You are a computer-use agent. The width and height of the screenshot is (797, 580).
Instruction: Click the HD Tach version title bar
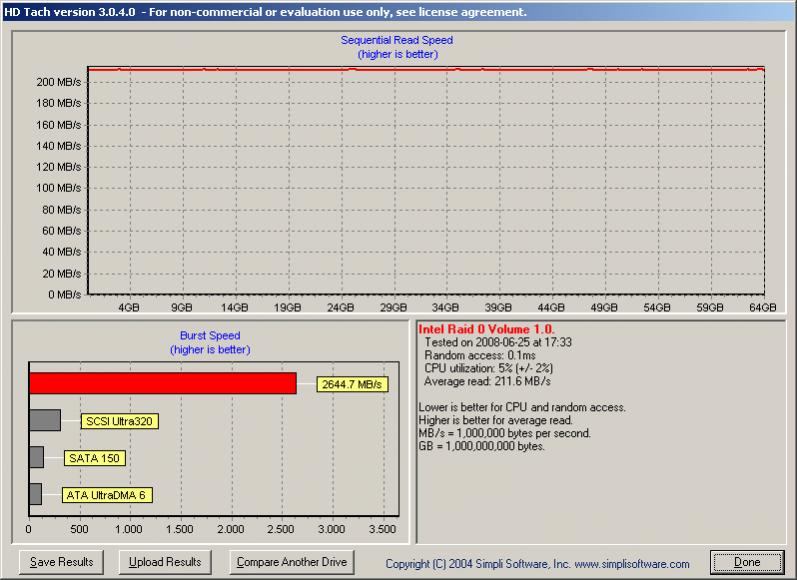click(398, 12)
